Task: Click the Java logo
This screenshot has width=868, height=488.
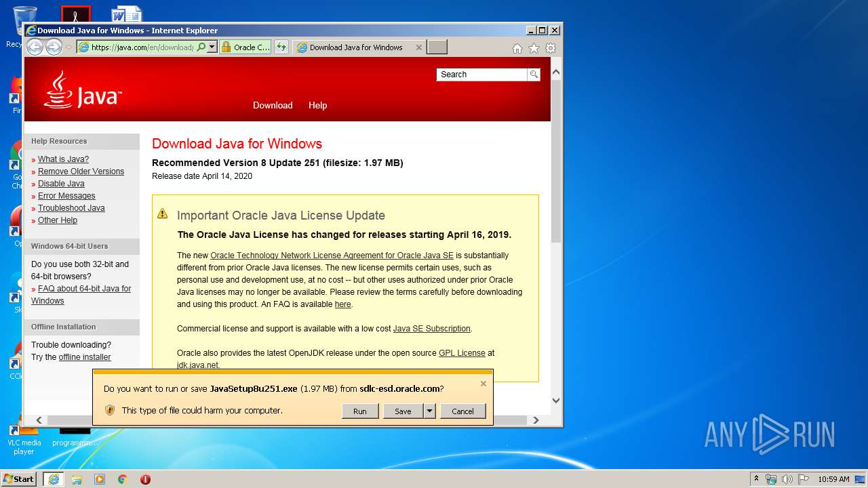Action: (82, 89)
